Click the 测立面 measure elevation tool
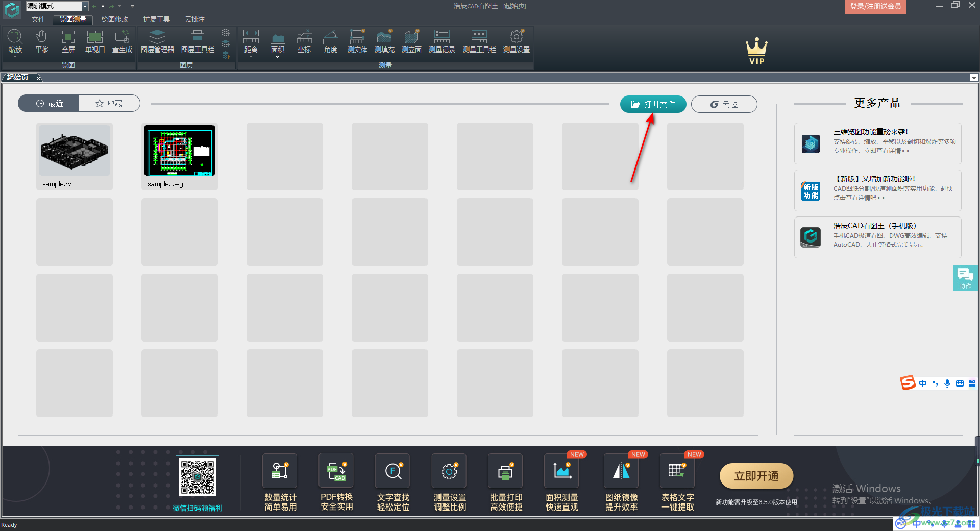This screenshot has height=531, width=980. tap(411, 41)
